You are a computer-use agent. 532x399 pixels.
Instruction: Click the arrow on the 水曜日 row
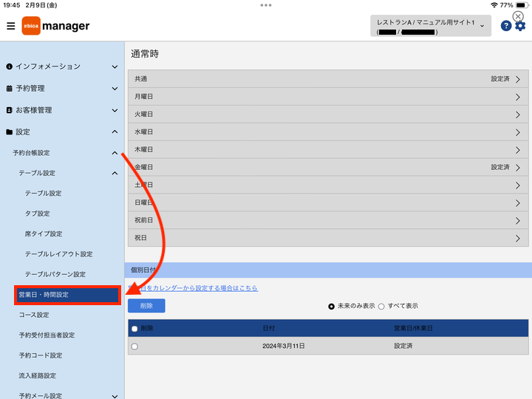click(x=518, y=132)
